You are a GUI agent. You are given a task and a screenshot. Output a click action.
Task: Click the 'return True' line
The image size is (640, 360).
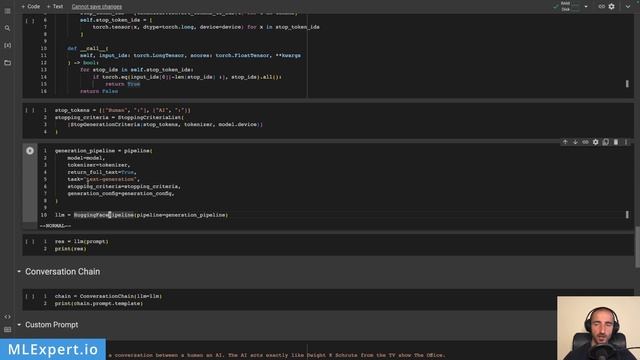[x=122, y=84]
